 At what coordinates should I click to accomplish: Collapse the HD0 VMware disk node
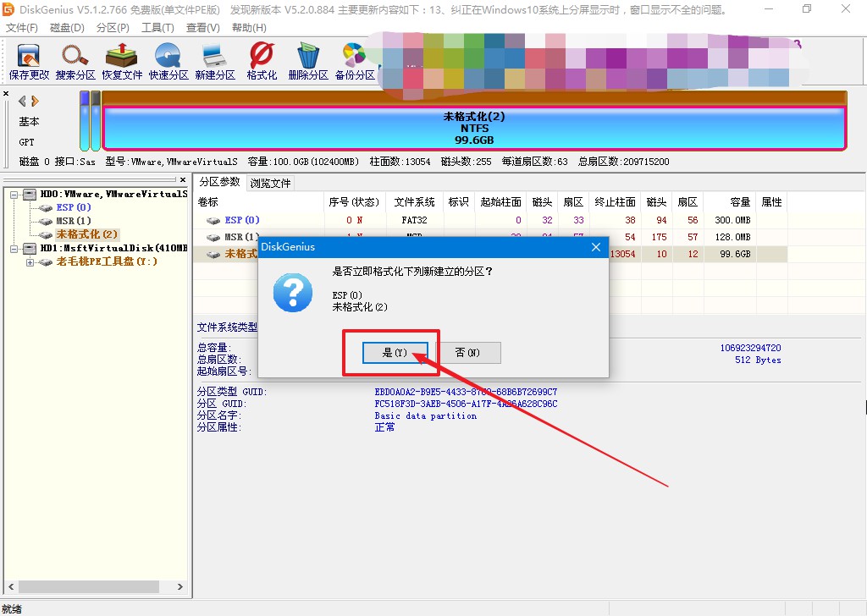(14, 195)
